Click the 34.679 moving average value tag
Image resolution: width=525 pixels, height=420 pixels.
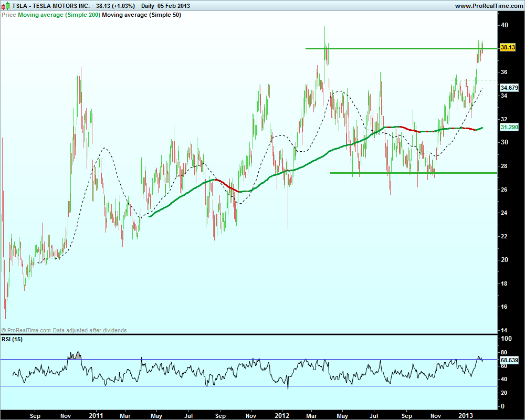pyautogui.click(x=509, y=88)
